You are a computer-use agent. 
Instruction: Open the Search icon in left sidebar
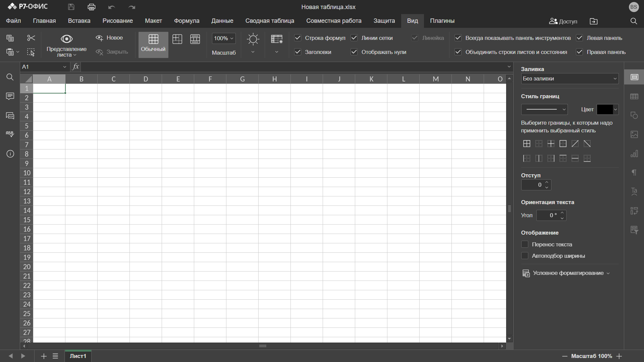click(10, 77)
